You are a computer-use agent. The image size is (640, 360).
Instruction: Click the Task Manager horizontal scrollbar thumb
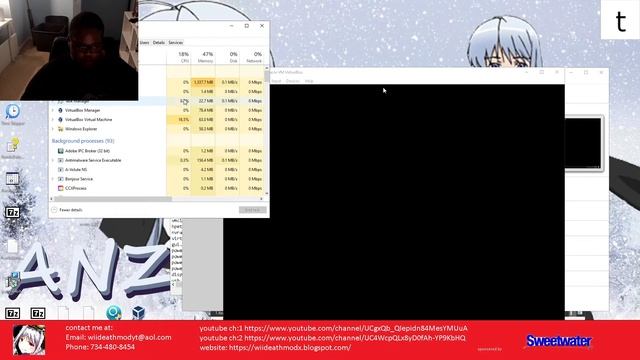tap(113, 199)
